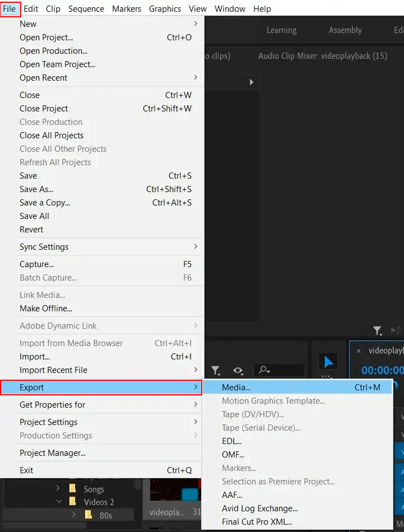Select the videoplayback clip thumbnail
This screenshot has height=532, width=404.
pyautogui.click(x=175, y=489)
